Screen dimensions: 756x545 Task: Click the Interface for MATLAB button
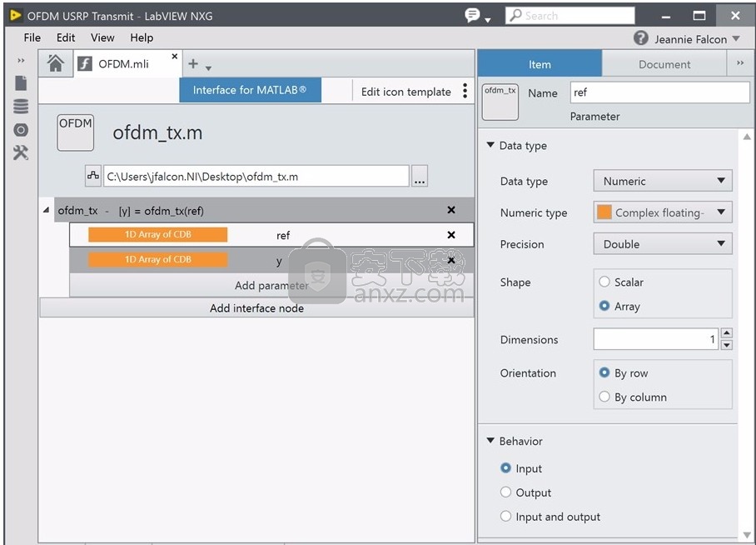pyautogui.click(x=250, y=90)
